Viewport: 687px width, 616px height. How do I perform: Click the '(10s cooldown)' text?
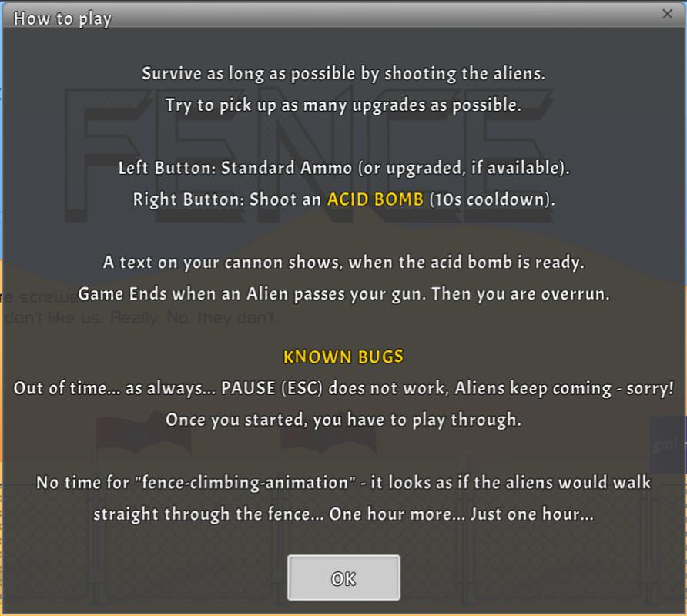[492, 199]
